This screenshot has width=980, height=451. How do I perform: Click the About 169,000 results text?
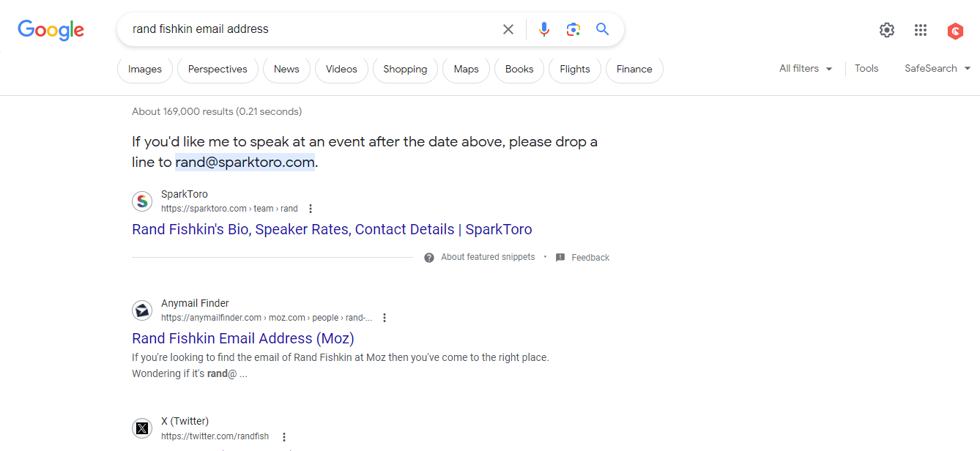[217, 111]
